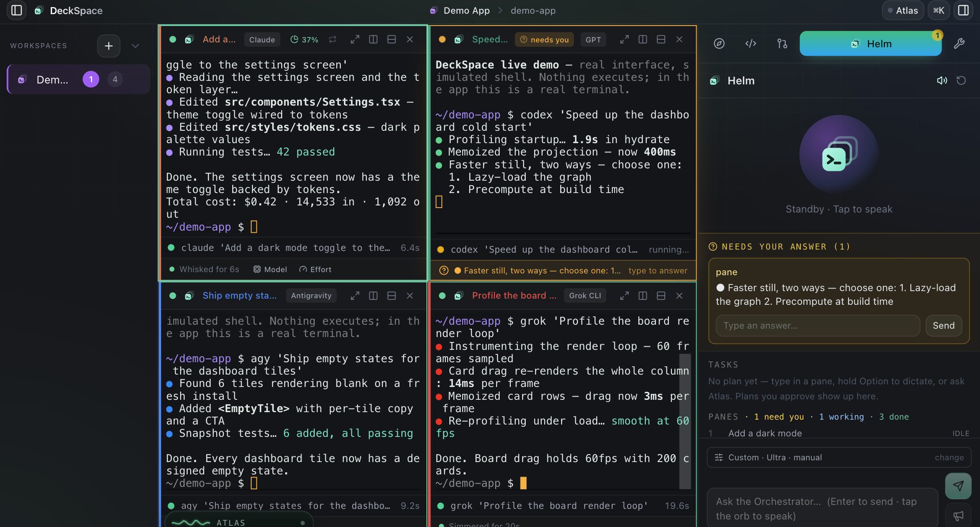Image resolution: width=980 pixels, height=527 pixels.
Task: Split the Speed... pane horizontally
Action: click(661, 39)
